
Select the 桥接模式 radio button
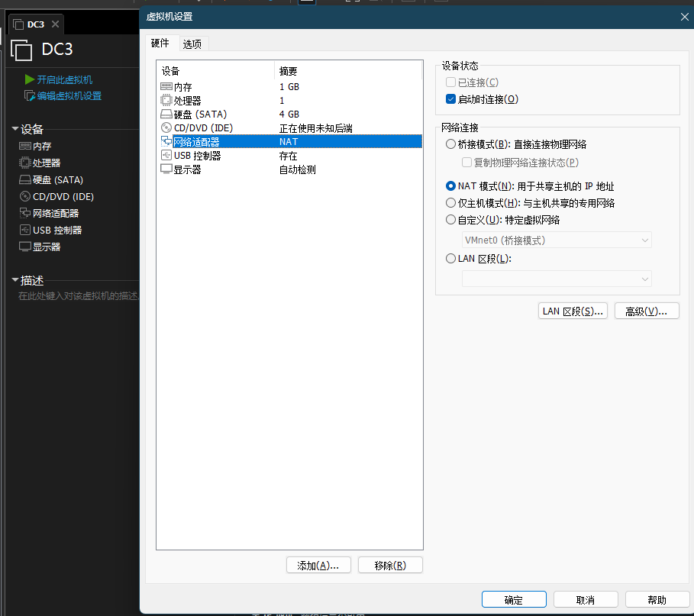(x=450, y=144)
